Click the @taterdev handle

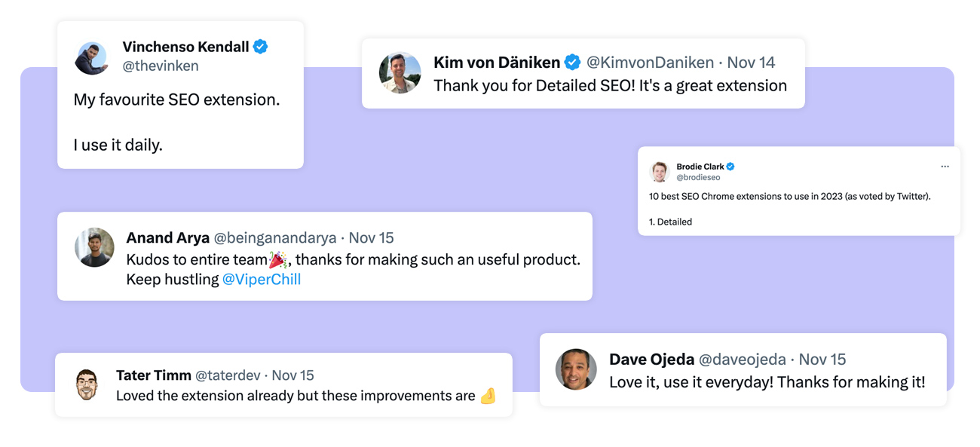coord(228,375)
